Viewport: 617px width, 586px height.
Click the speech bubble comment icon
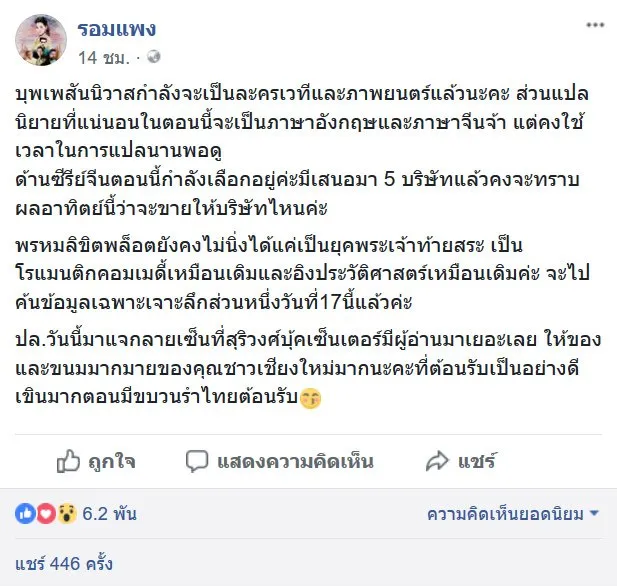click(x=198, y=461)
